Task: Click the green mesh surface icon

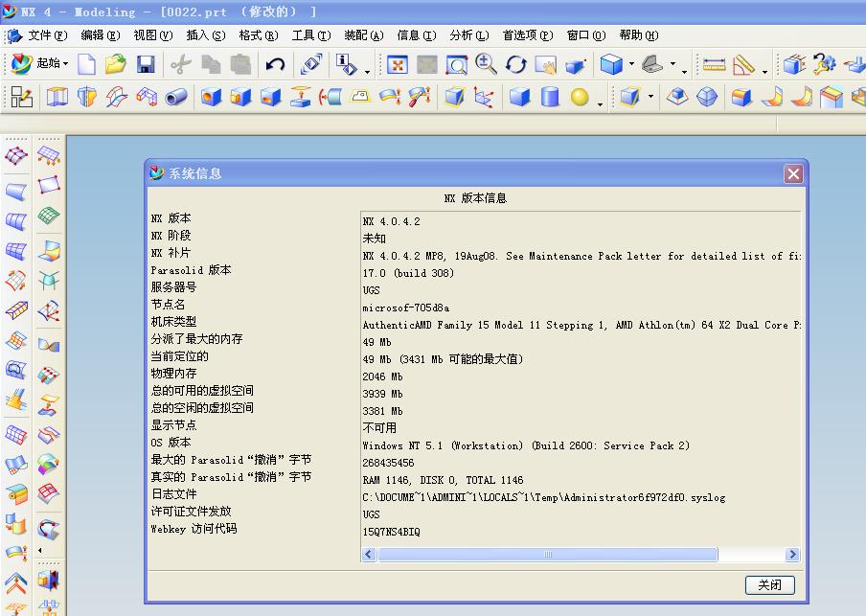Action: click(49, 216)
